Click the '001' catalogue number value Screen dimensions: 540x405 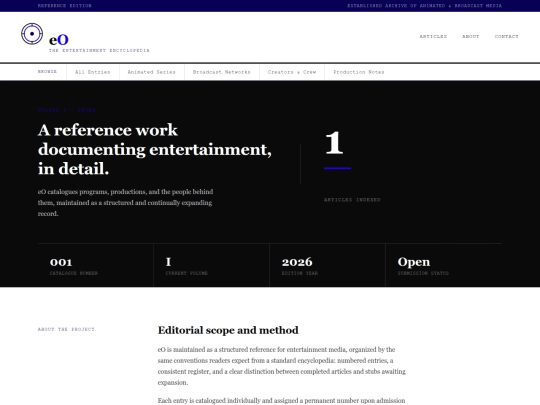pyautogui.click(x=61, y=262)
